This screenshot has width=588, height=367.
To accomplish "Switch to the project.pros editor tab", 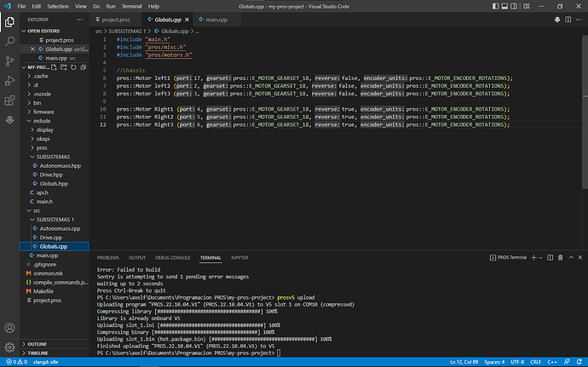I will [x=116, y=20].
